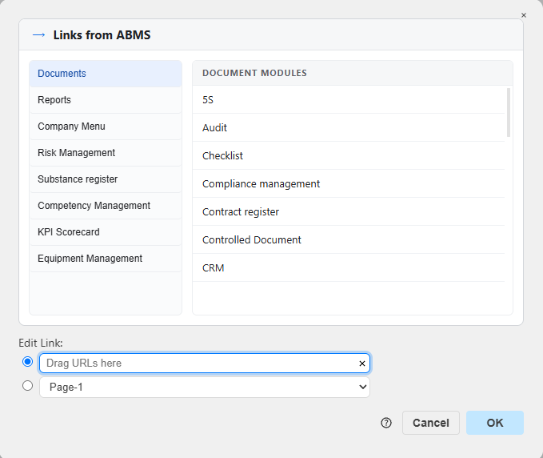Image resolution: width=543 pixels, height=458 pixels.
Task: Choose the Controlled Document module
Action: pos(349,240)
